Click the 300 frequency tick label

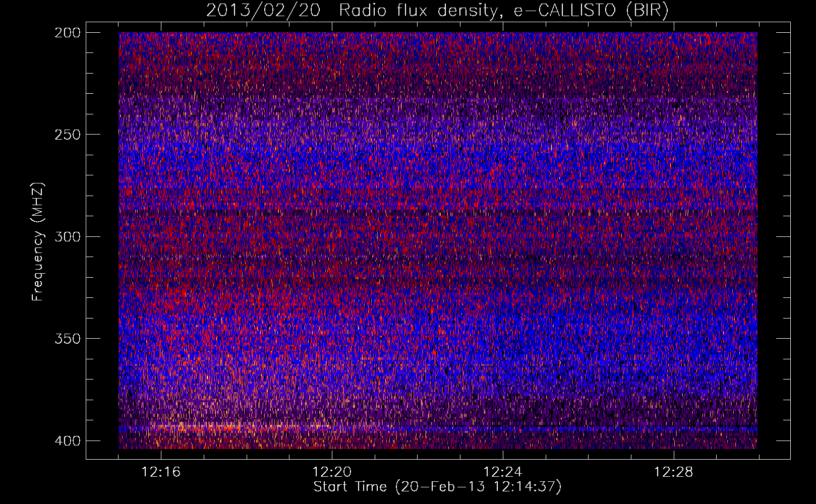[x=67, y=236]
